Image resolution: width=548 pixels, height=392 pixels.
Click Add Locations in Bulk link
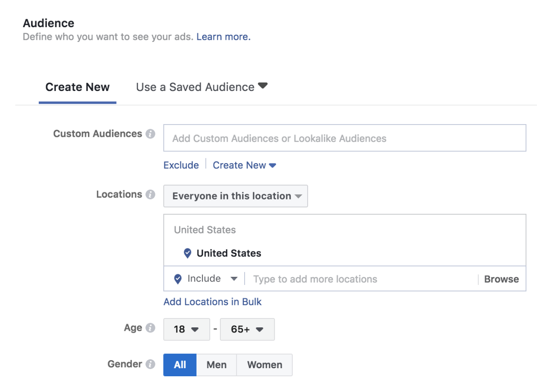[x=213, y=302]
